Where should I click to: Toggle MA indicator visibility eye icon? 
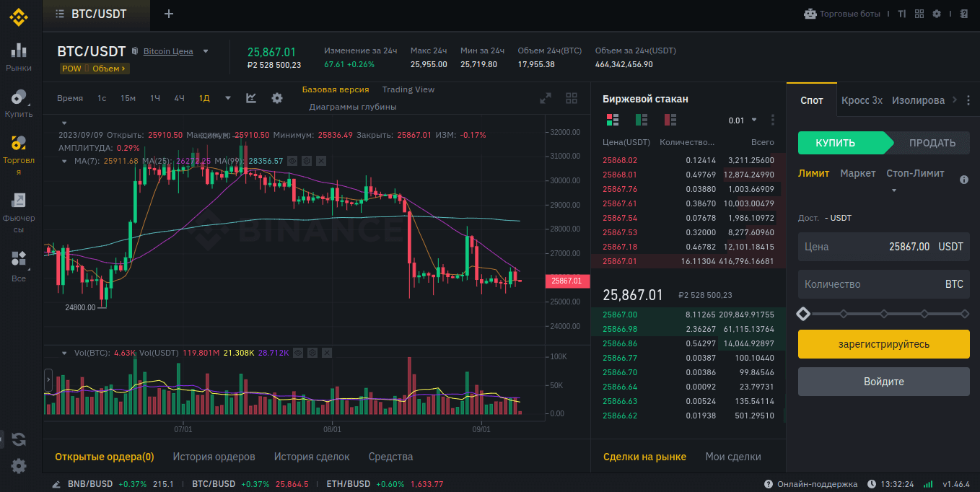tap(292, 161)
